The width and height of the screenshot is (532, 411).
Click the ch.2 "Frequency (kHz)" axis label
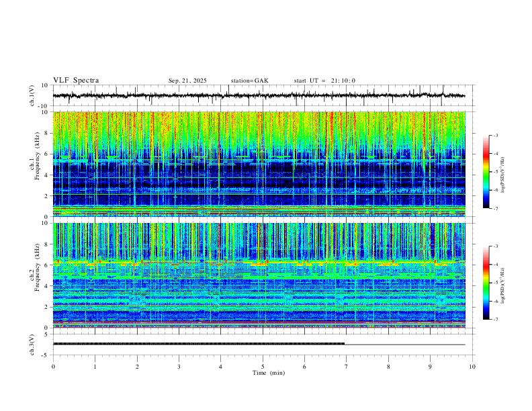pos(38,267)
